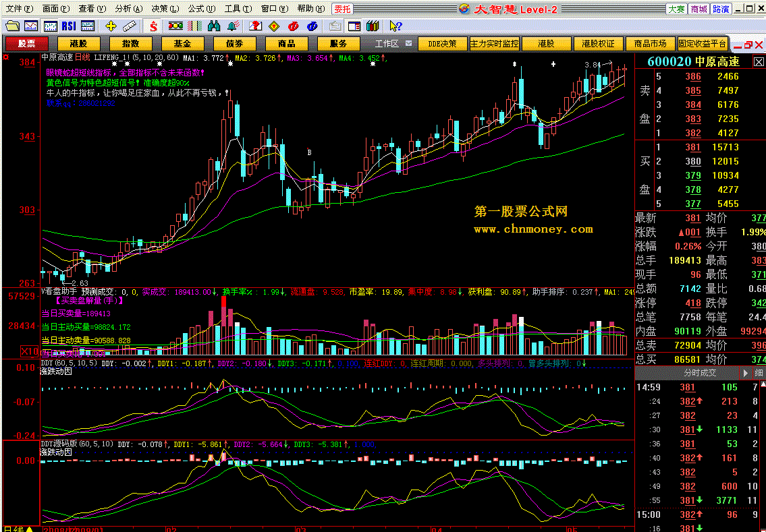Click the window layout panel icon
This screenshot has width=766, height=532.
pyautogui.click(x=354, y=26)
